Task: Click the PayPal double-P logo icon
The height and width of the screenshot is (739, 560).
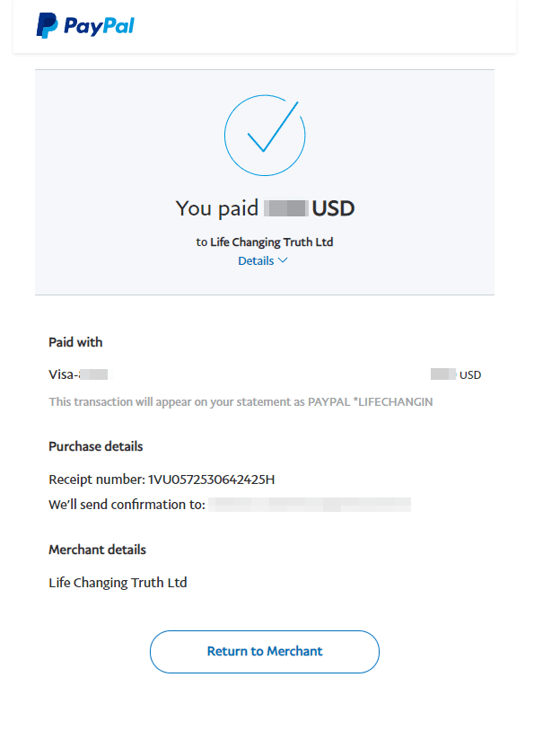Action: point(48,26)
